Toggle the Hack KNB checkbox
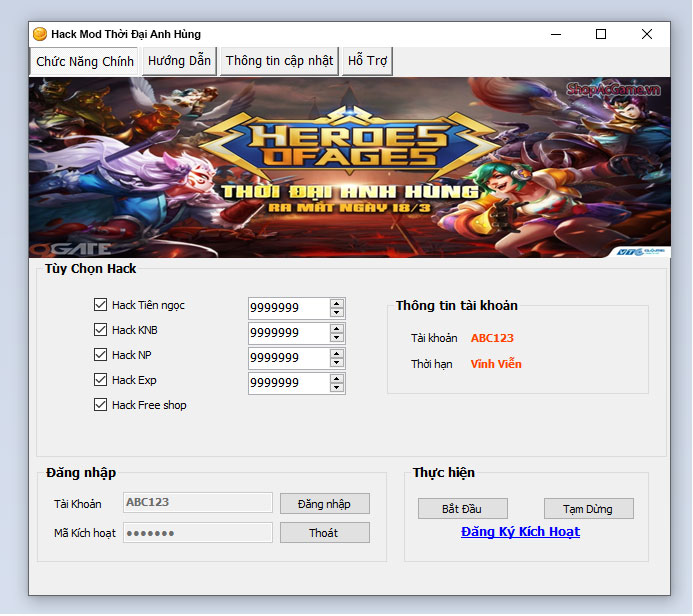The width and height of the screenshot is (693, 616). (100, 330)
